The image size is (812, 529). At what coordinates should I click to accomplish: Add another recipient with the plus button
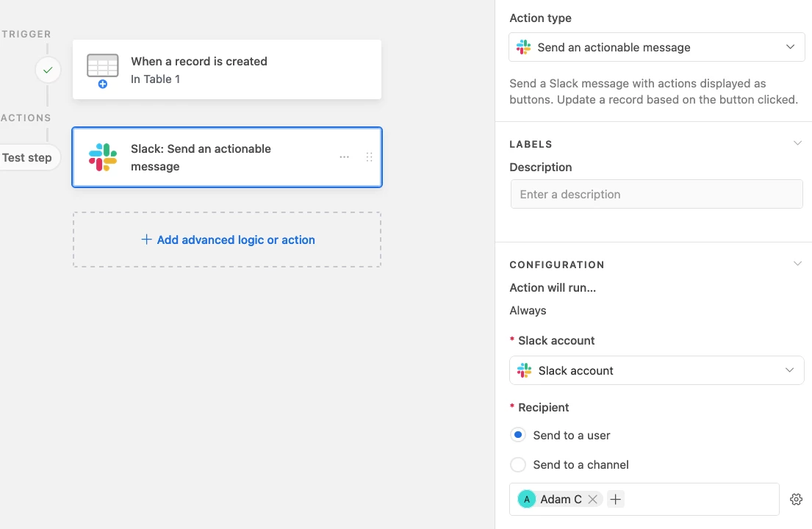(615, 499)
